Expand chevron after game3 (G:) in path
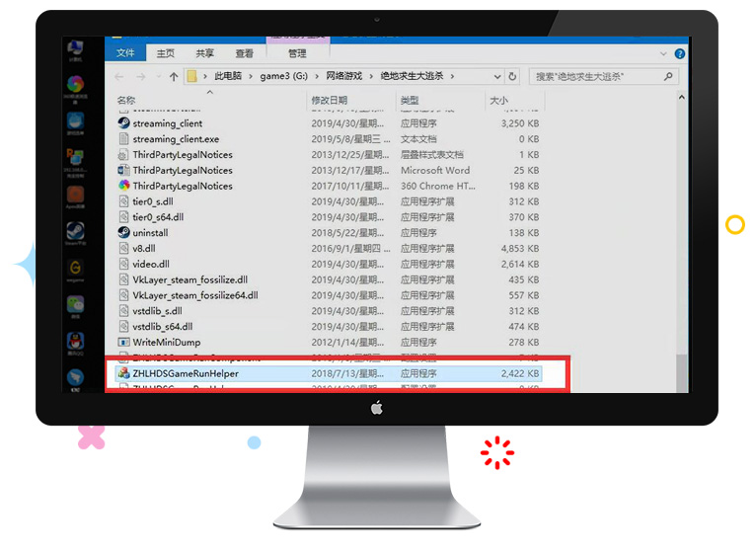 [317, 76]
